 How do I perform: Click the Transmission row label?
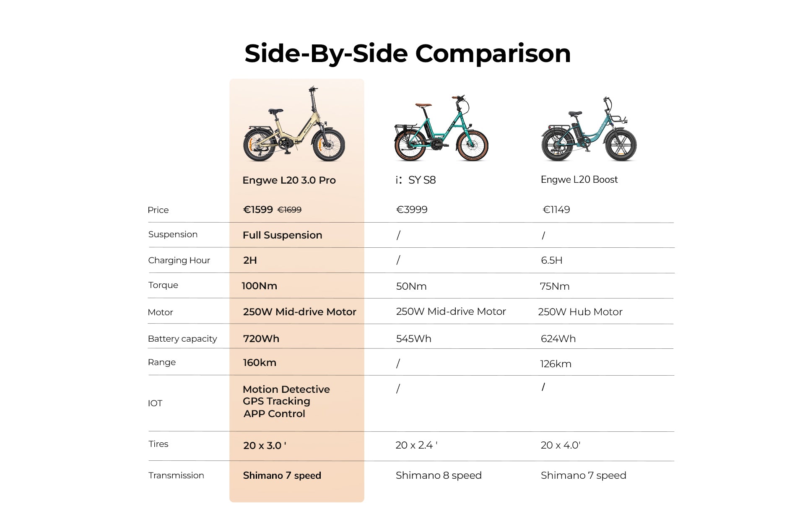point(176,475)
